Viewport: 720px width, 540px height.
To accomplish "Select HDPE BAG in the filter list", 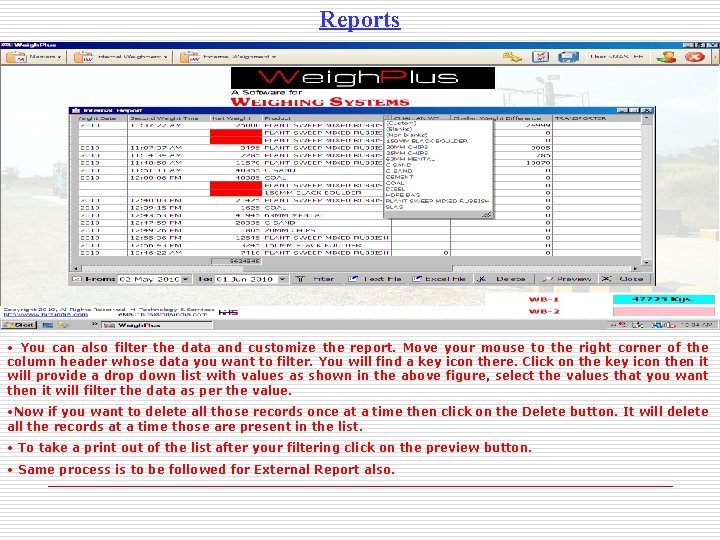I will [403, 195].
